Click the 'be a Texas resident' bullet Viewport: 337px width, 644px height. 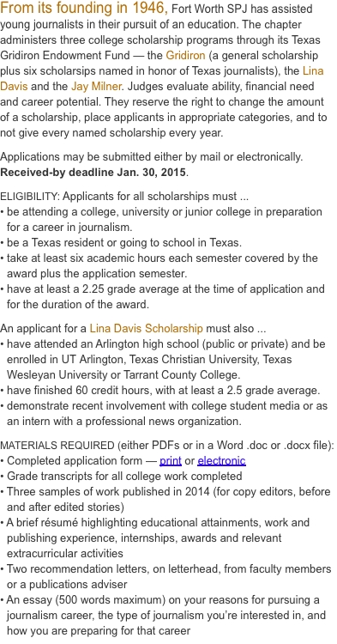[122, 243]
